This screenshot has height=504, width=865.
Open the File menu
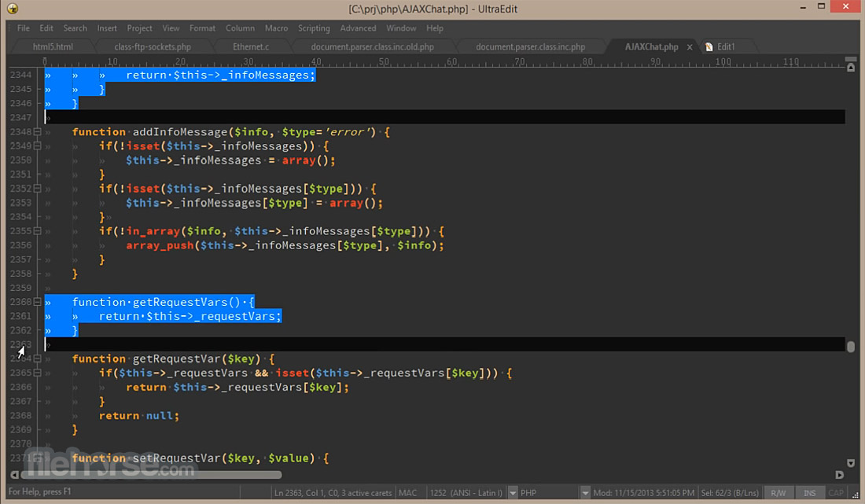click(23, 28)
